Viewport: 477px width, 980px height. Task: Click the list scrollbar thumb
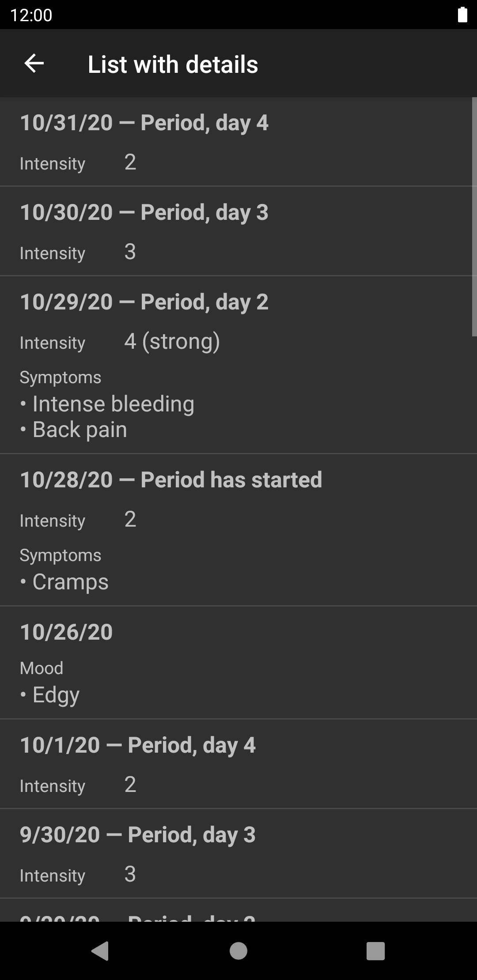(474, 216)
